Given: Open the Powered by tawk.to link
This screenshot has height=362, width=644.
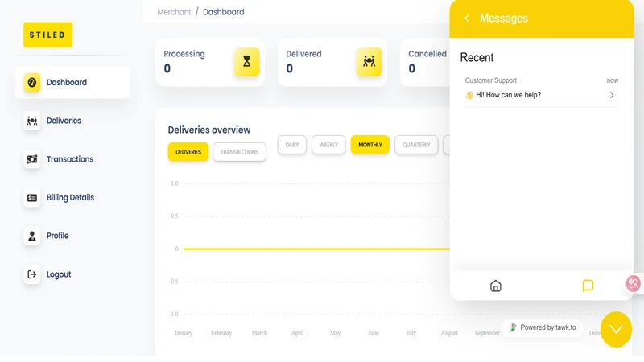Looking at the screenshot, I should [x=542, y=327].
